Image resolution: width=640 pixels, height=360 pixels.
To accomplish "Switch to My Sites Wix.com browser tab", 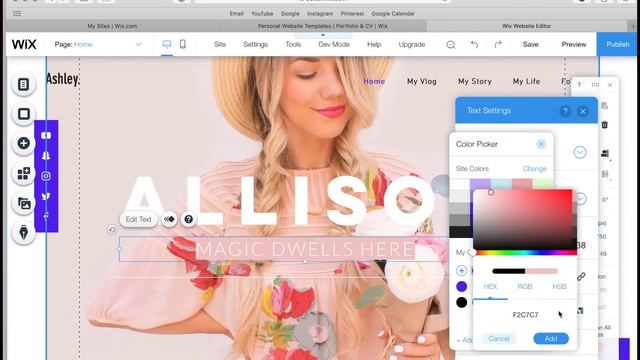I will [x=112, y=26].
